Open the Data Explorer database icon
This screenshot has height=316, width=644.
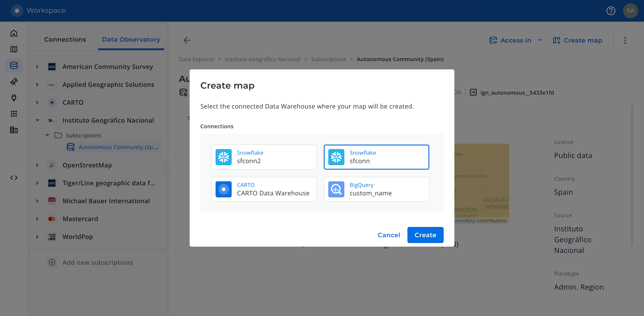click(14, 65)
